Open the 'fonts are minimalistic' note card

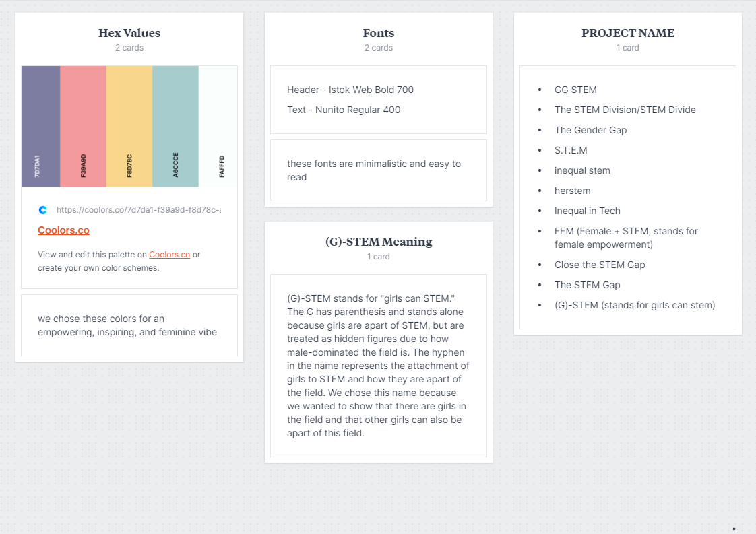pos(379,170)
